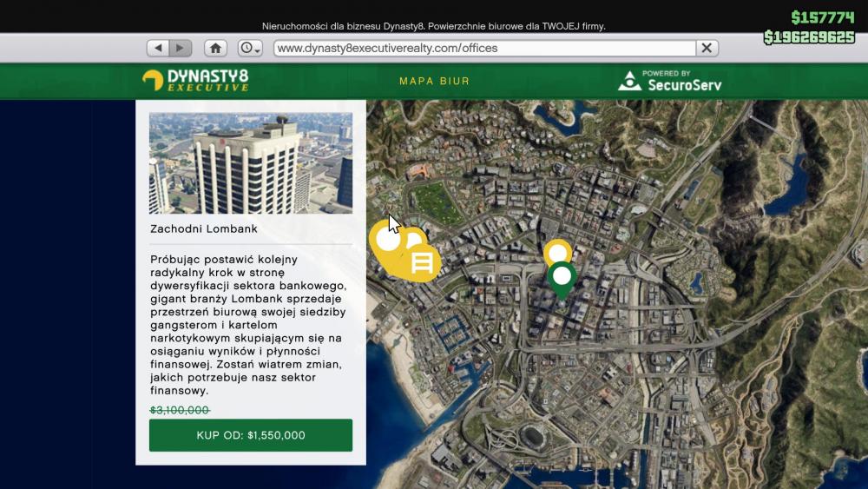The width and height of the screenshot is (868, 489).
Task: Open the browsing history clock dropdown
Action: pyautogui.click(x=250, y=48)
